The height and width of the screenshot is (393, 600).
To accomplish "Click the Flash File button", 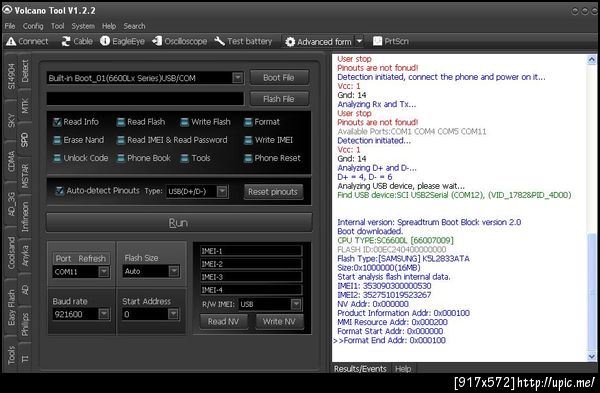I will (x=279, y=99).
